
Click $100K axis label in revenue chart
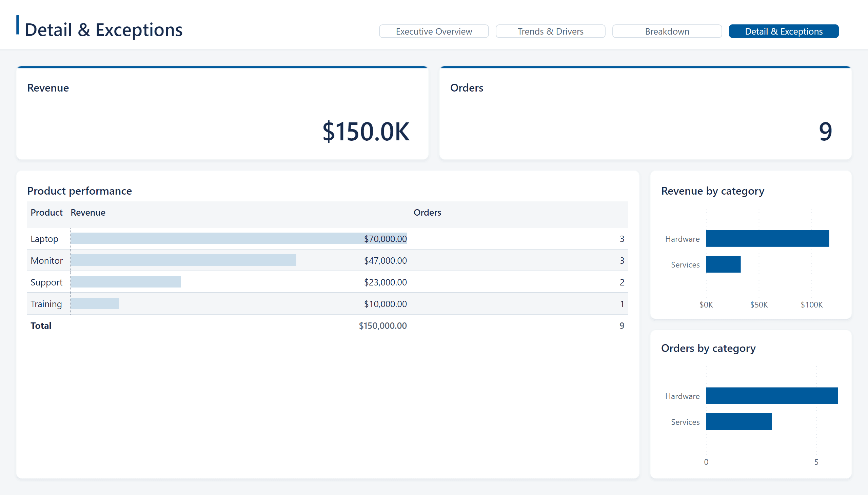[812, 304]
